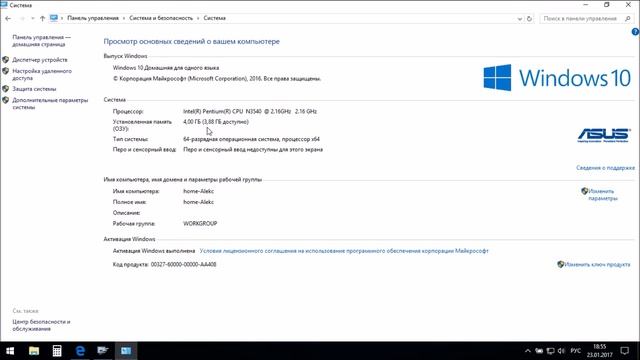Click the network tray icon

(x=550, y=351)
